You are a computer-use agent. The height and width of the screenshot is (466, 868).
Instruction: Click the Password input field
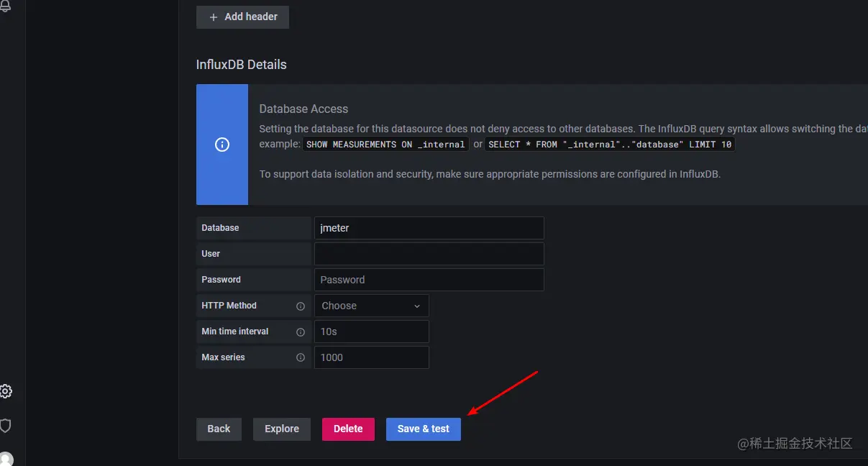click(429, 280)
